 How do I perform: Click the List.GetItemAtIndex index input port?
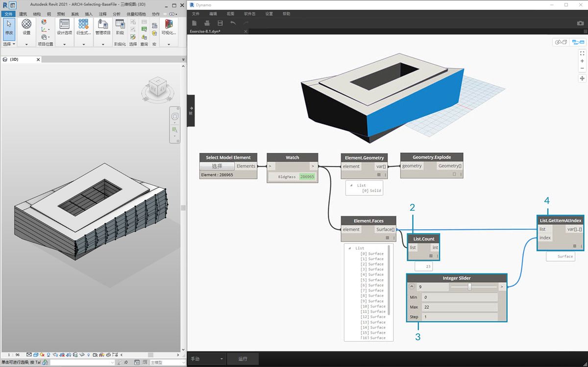tap(545, 238)
